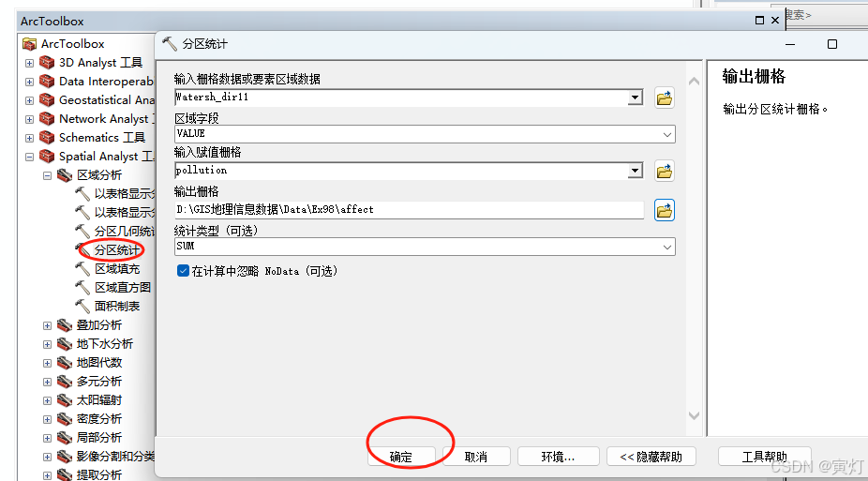Open the 环境... settings button
The image size is (868, 481).
point(558,457)
